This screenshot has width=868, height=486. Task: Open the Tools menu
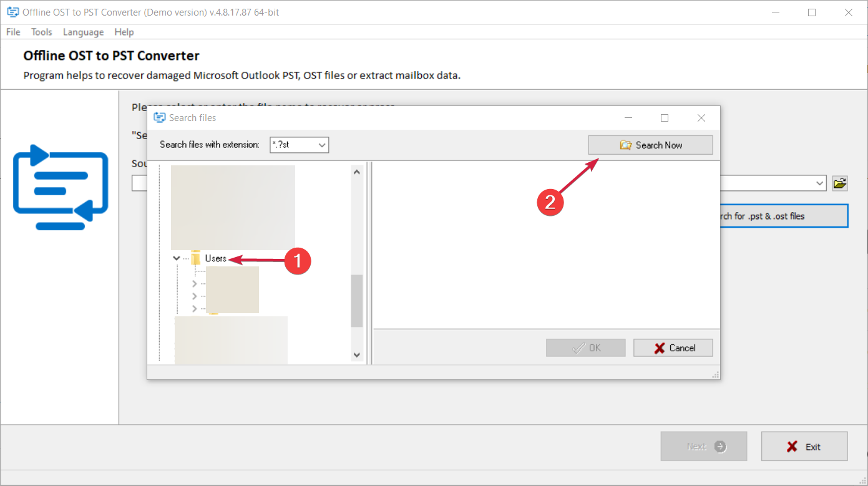click(x=42, y=32)
